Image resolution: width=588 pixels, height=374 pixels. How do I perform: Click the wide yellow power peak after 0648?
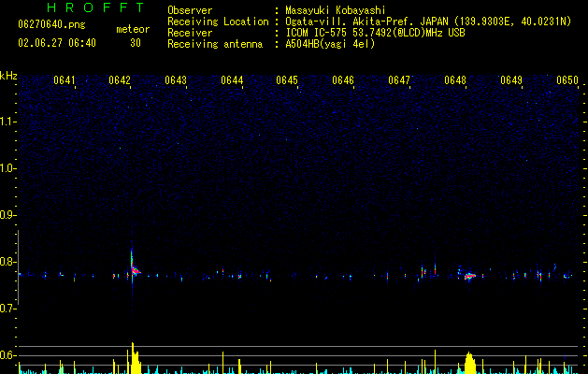[470, 363]
